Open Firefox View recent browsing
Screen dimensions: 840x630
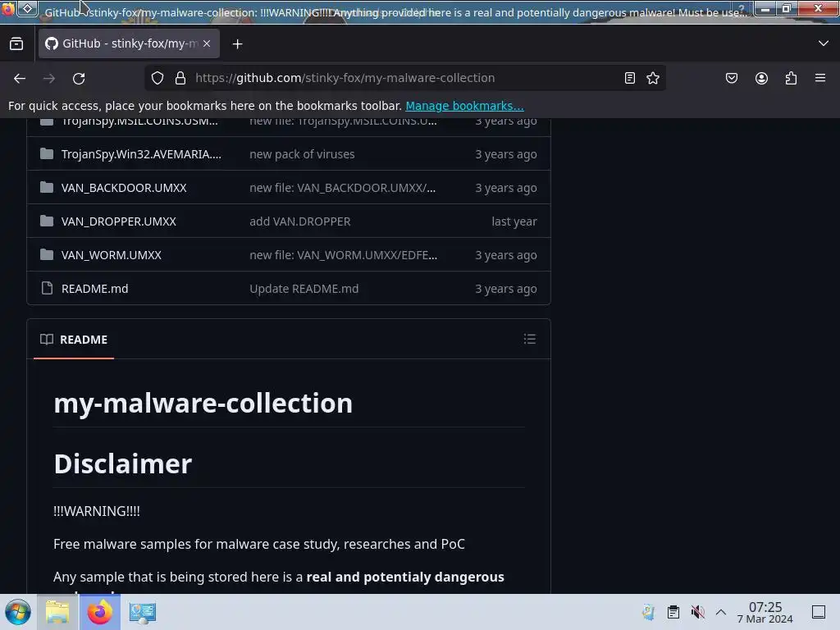(x=16, y=44)
